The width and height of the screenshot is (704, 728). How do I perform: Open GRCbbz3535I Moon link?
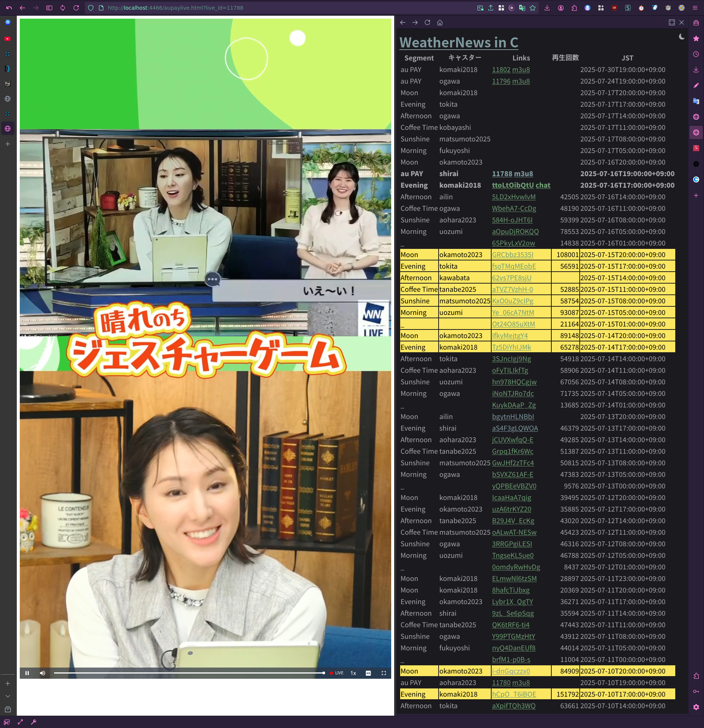[x=513, y=255]
